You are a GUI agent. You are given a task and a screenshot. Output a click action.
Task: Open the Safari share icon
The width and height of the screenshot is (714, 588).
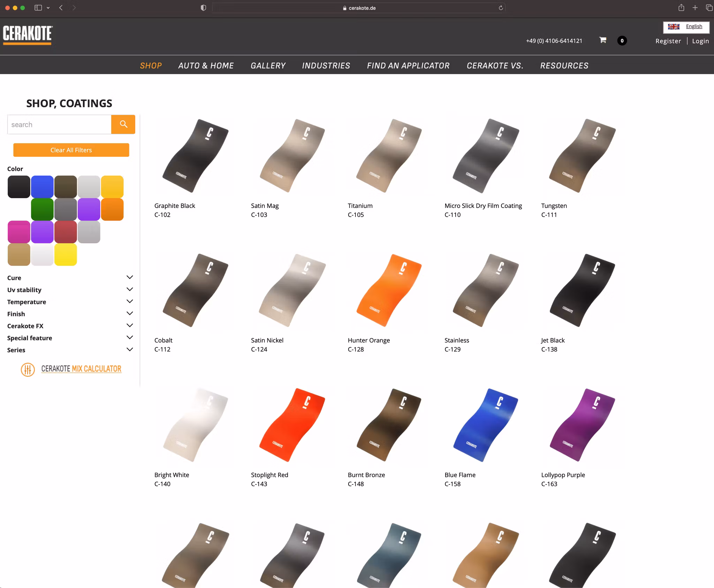click(x=681, y=8)
